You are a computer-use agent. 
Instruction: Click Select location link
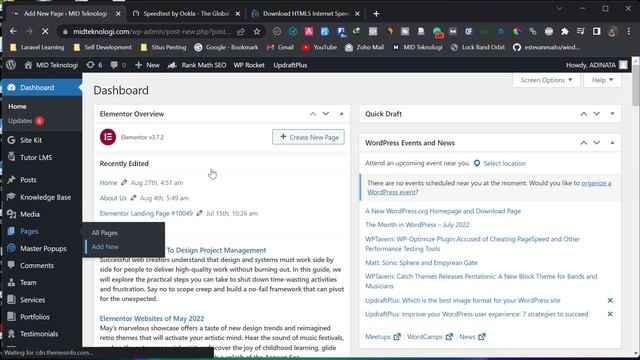504,163
